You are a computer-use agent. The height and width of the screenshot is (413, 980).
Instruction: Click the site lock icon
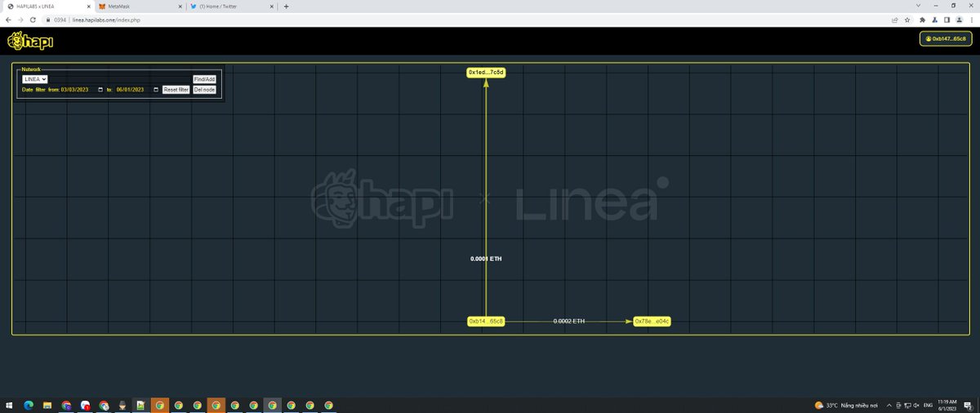48,20
